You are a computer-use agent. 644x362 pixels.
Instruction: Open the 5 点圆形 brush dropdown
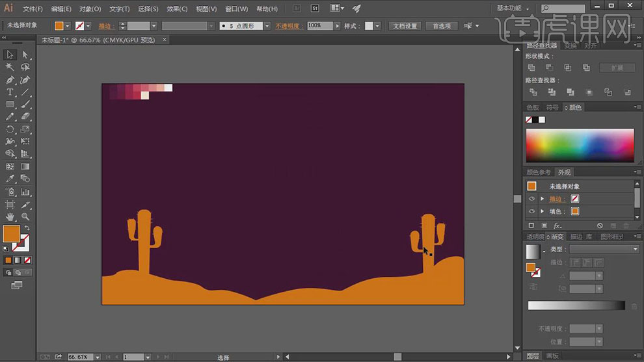pos(267,26)
